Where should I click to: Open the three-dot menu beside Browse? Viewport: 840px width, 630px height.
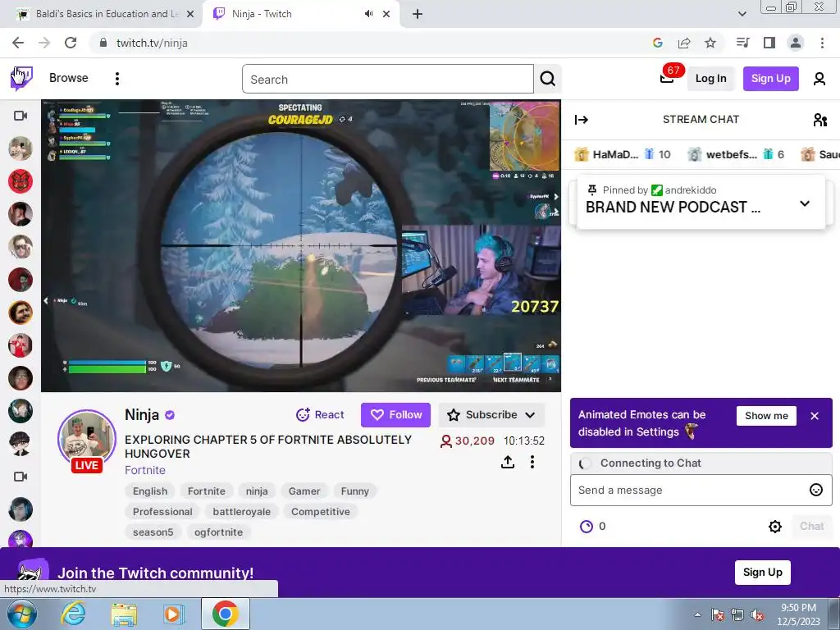click(117, 79)
